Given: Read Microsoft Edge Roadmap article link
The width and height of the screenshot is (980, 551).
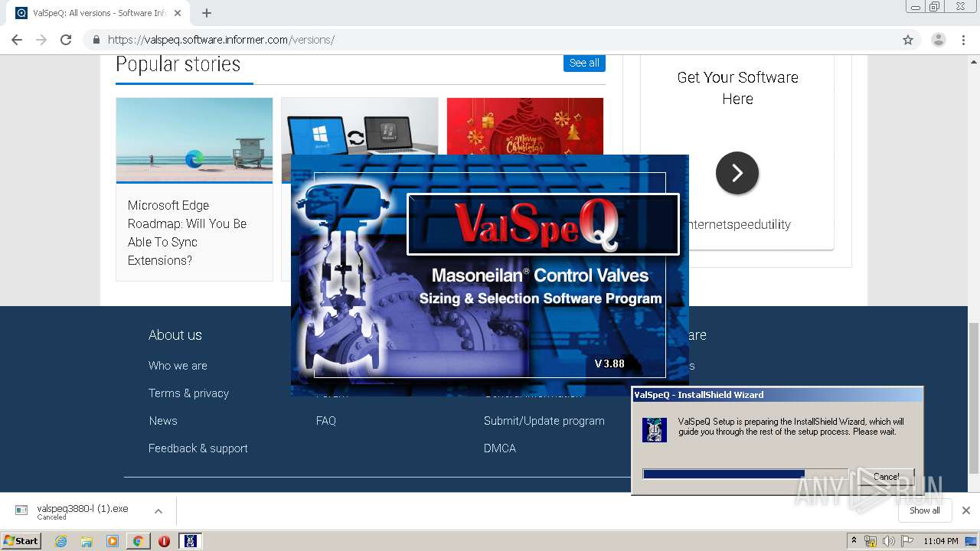Looking at the screenshot, I should pos(188,233).
